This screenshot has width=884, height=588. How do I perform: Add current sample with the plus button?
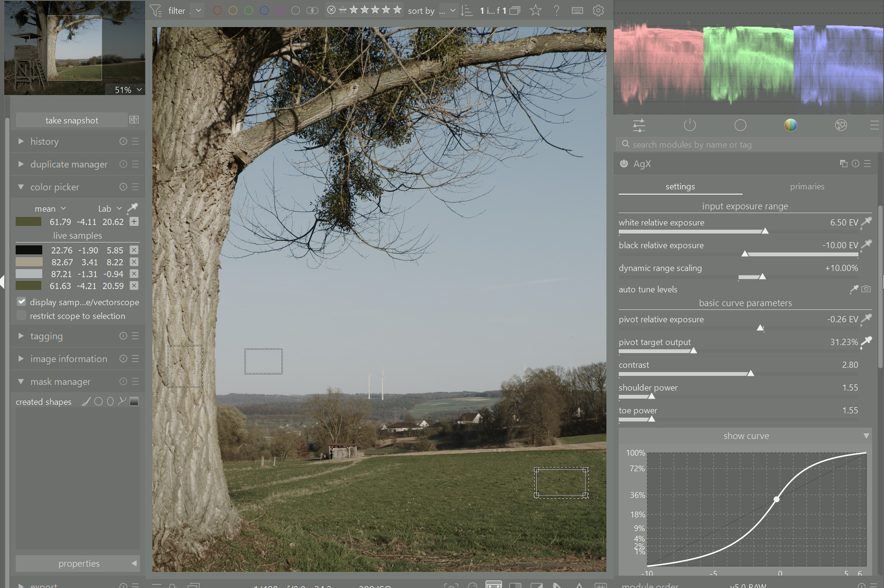coord(134,222)
